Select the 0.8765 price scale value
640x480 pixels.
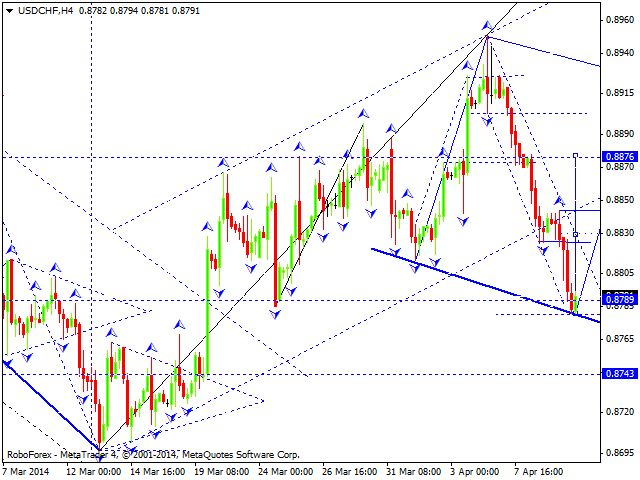tap(620, 339)
